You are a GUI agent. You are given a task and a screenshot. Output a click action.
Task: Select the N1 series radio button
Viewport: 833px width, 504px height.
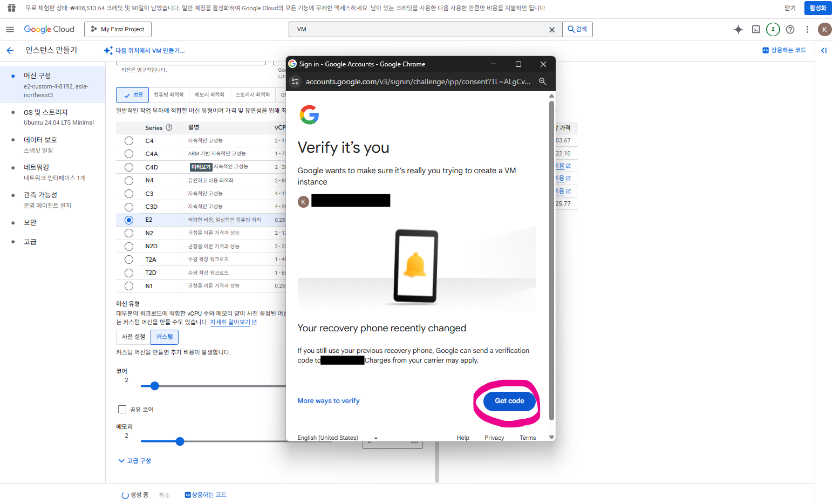click(129, 286)
